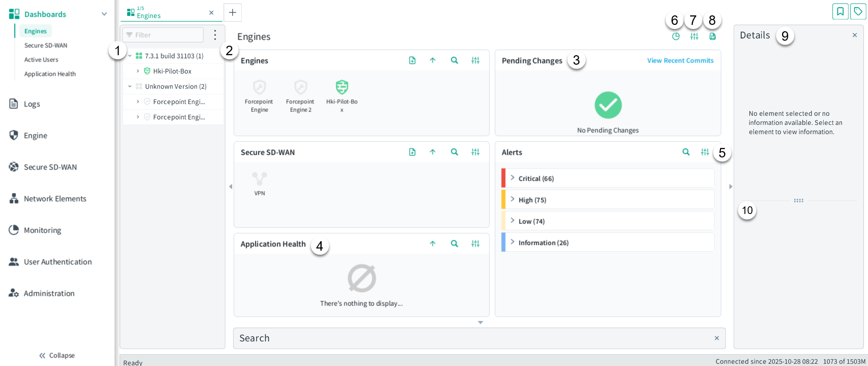The height and width of the screenshot is (366, 868).
Task: Open Alerts panel settings sliders
Action: 705,152
